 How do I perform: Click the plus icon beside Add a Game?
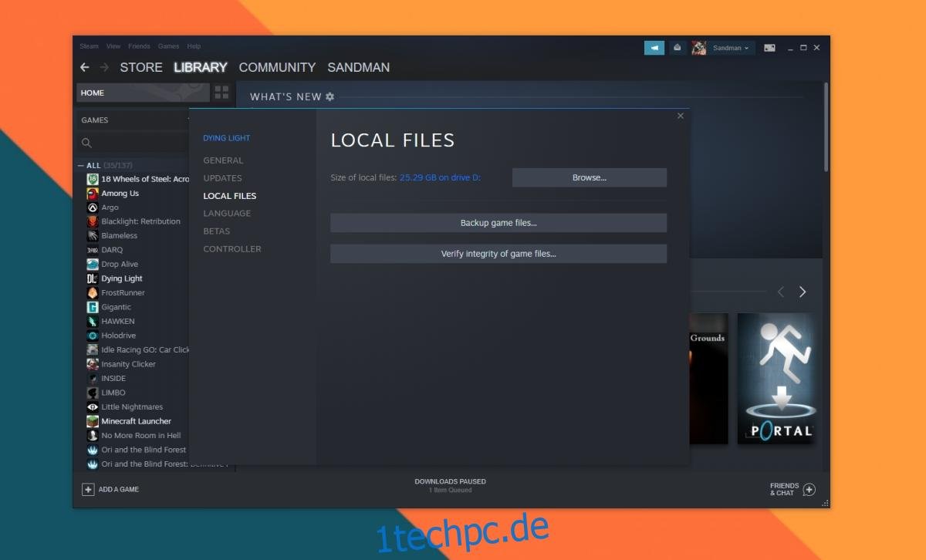pyautogui.click(x=88, y=489)
